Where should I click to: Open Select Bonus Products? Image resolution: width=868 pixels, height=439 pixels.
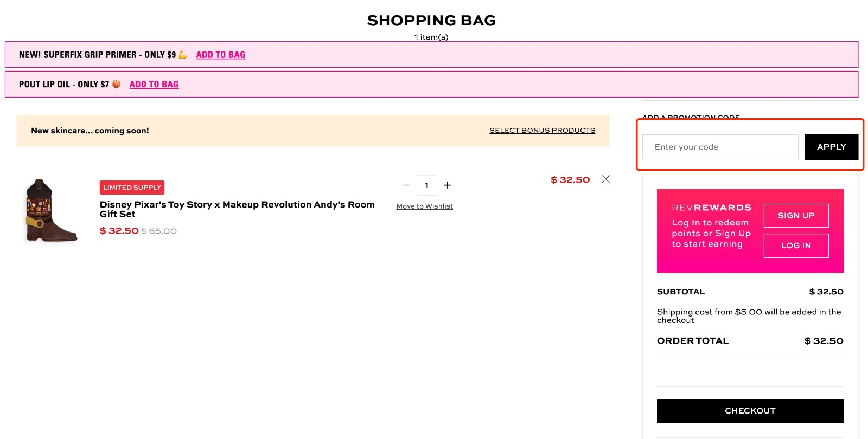point(541,130)
